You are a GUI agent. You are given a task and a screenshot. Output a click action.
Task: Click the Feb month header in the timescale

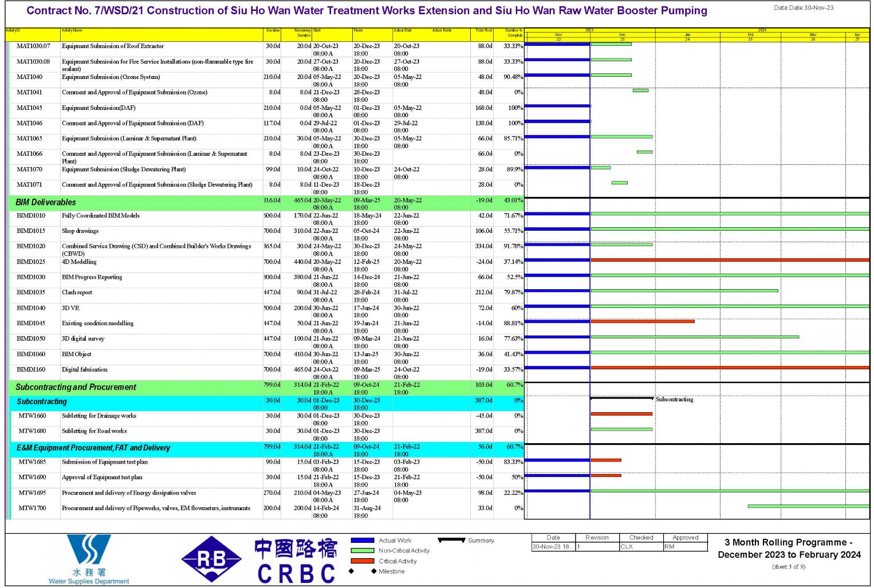[x=750, y=35]
